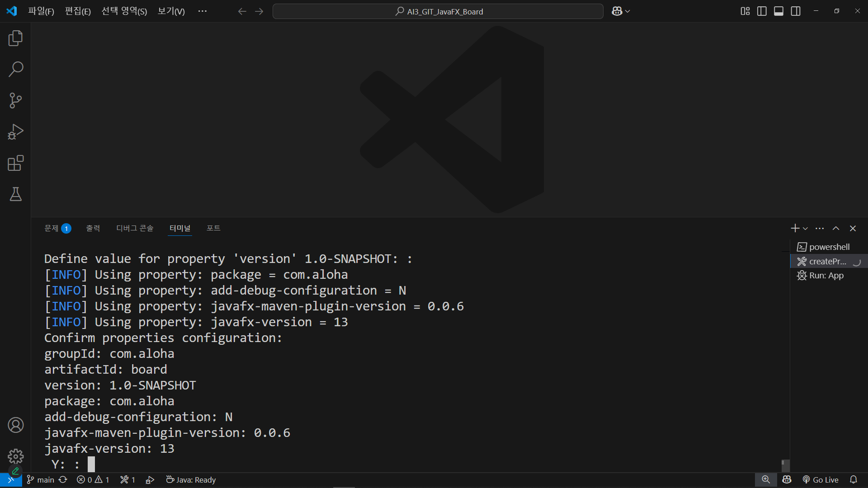Open Run and Debug view icon
Image resolution: width=868 pixels, height=488 pixels.
point(15,132)
